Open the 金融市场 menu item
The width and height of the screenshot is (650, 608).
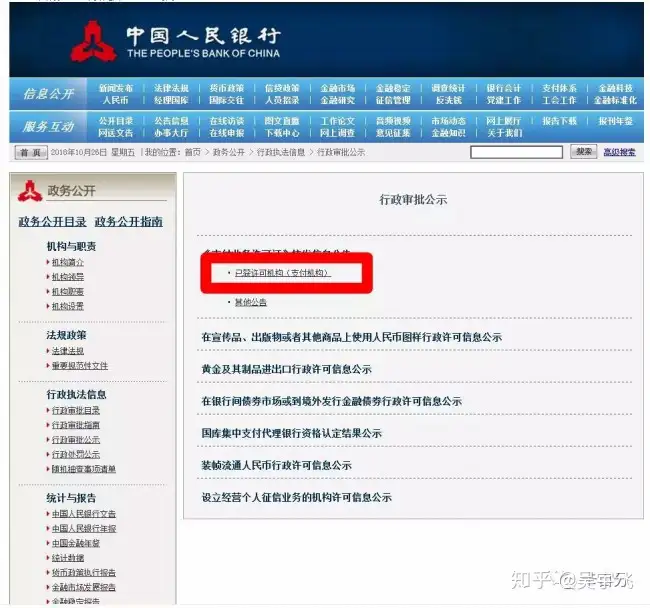(337, 88)
